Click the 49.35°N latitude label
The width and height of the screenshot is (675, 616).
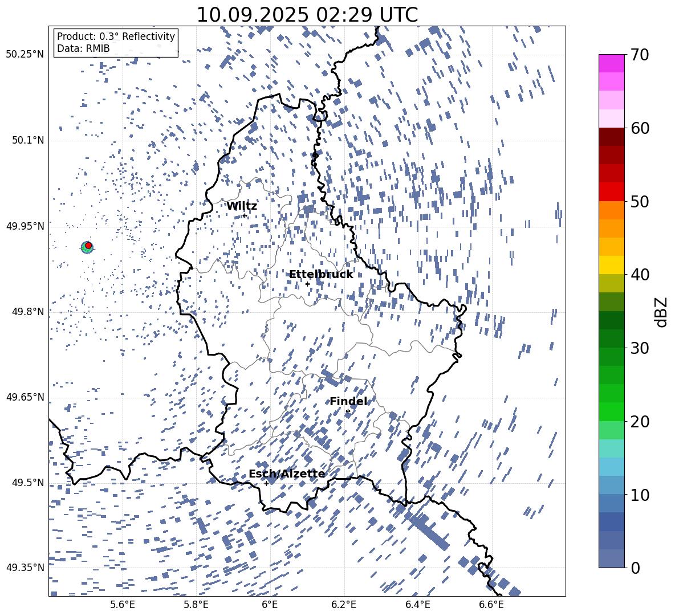pyautogui.click(x=26, y=568)
